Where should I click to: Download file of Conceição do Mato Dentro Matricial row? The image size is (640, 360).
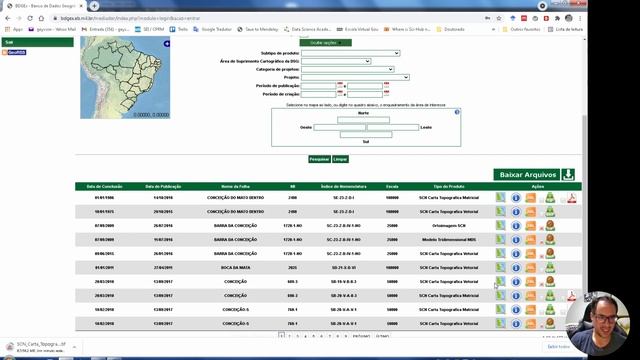pyautogui.click(x=550, y=198)
